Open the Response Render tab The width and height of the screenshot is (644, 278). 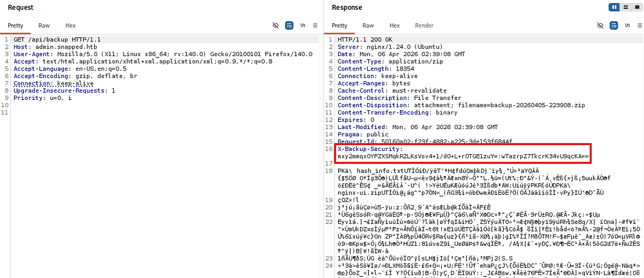tap(424, 26)
